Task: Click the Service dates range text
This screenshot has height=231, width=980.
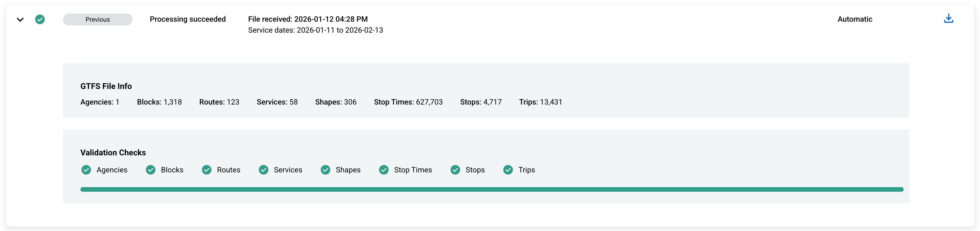Action: click(x=315, y=30)
